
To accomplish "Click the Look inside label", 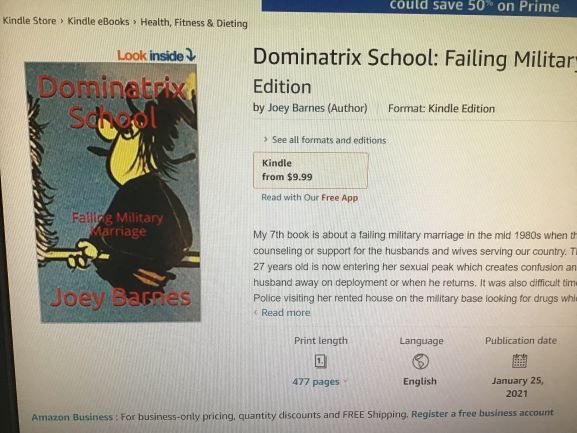I will 150,56.
